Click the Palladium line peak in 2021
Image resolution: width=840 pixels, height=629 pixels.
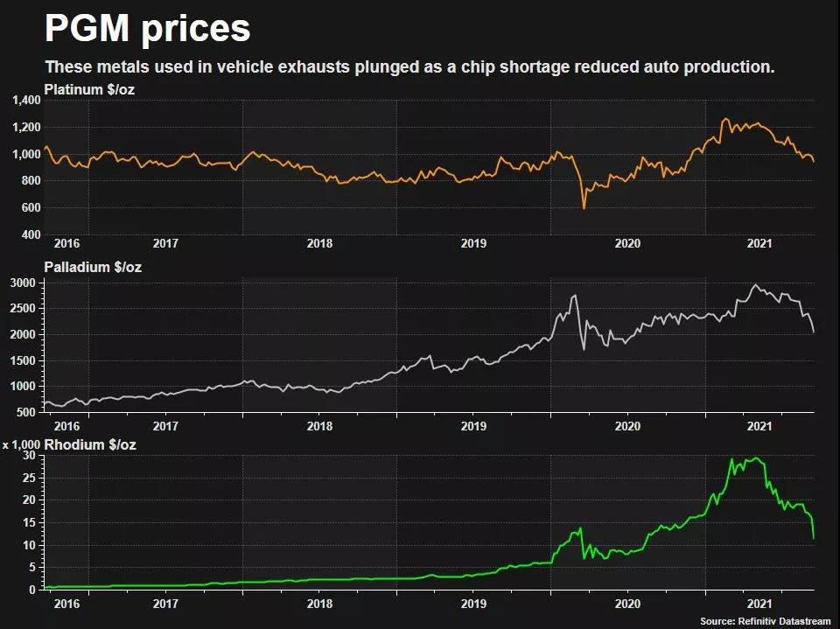(x=756, y=285)
